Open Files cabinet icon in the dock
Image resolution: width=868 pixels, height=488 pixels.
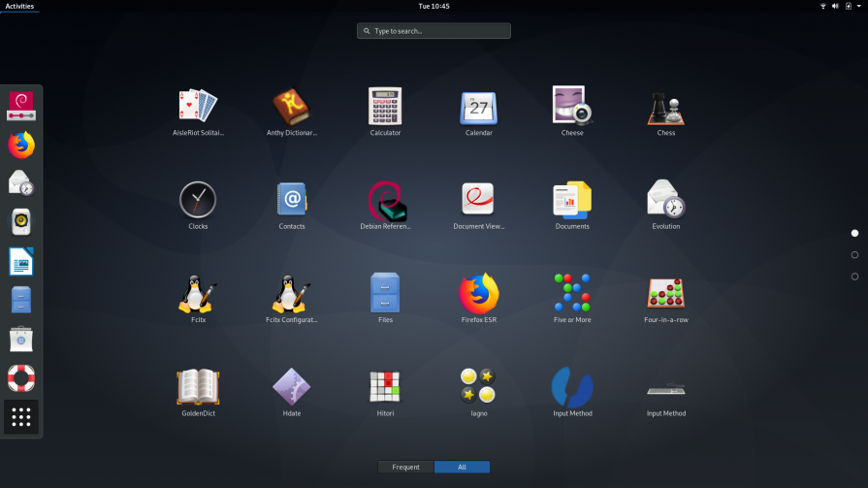[x=21, y=300]
